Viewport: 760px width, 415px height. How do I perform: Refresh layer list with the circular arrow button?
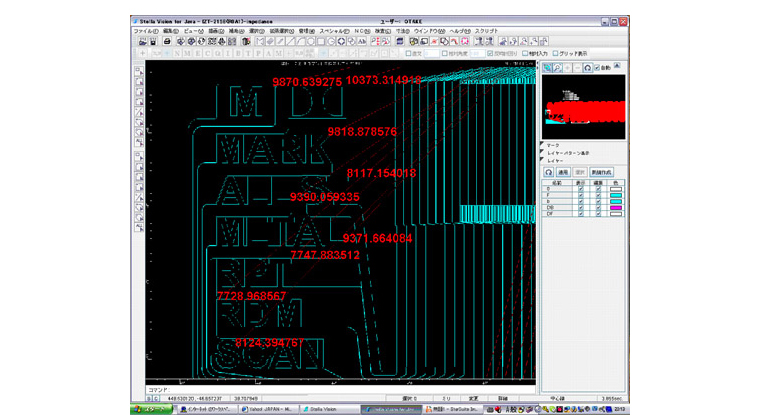pyautogui.click(x=548, y=172)
